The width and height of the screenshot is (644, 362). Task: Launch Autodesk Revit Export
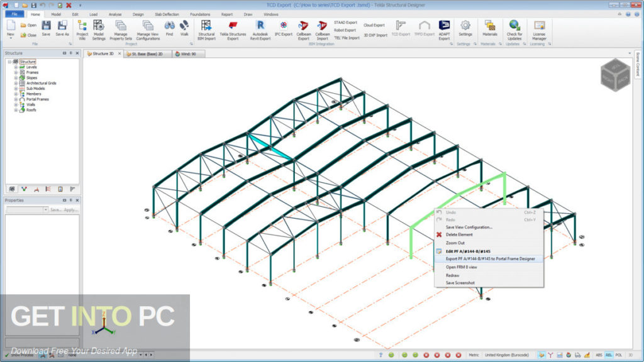[x=260, y=30]
